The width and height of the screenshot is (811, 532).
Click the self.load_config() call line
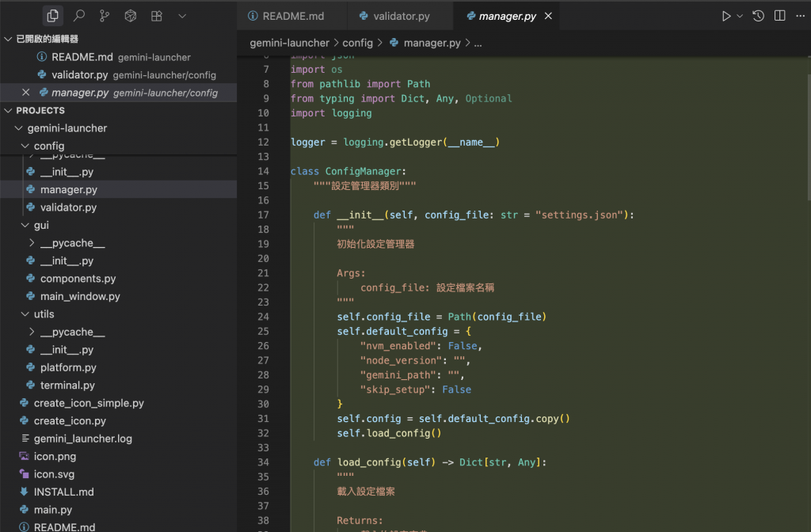389,433
